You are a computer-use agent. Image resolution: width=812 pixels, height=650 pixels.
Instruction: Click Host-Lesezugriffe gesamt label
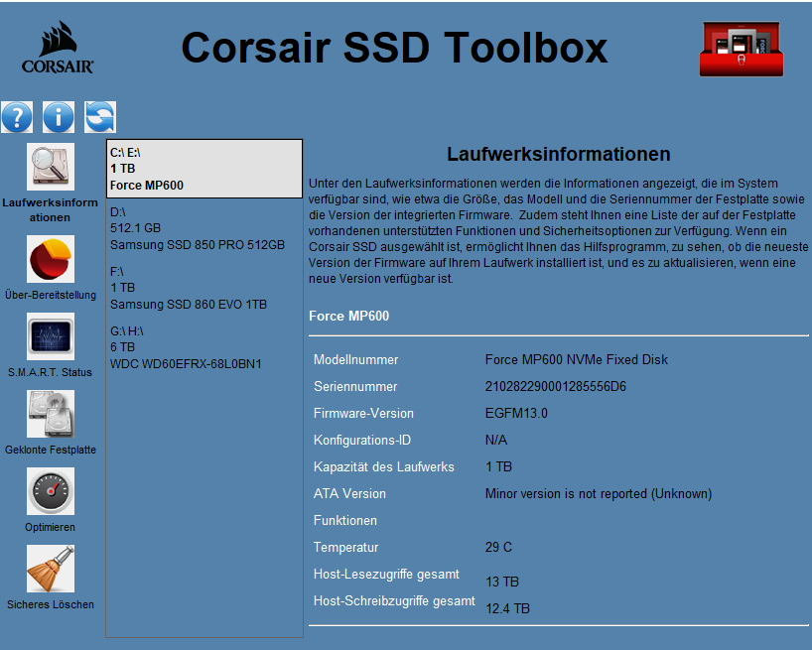[x=386, y=574]
